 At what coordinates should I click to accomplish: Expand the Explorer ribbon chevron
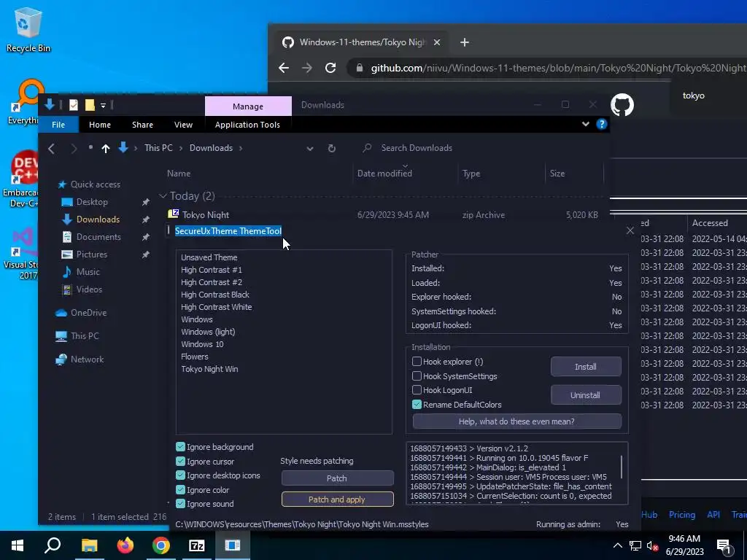point(586,124)
